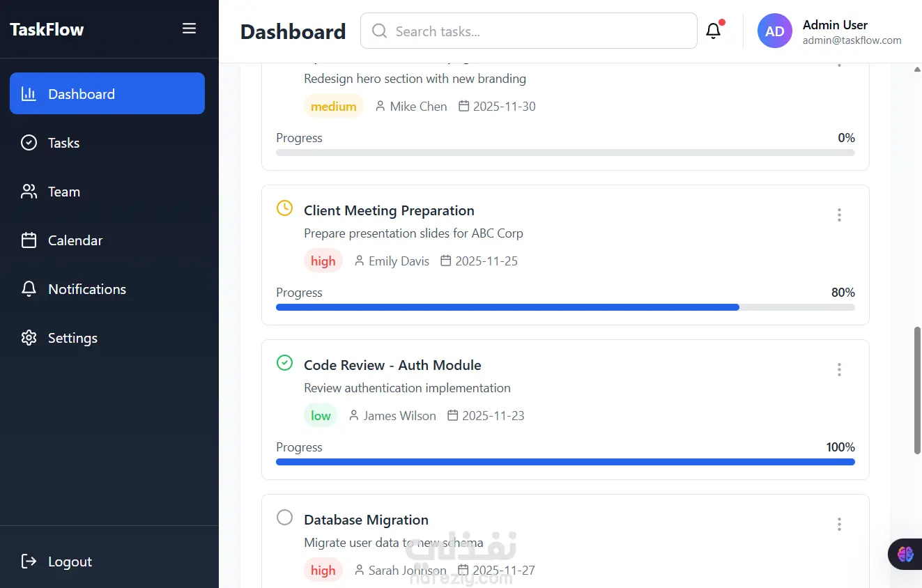
Task: Click the low priority badge
Action: point(321,416)
